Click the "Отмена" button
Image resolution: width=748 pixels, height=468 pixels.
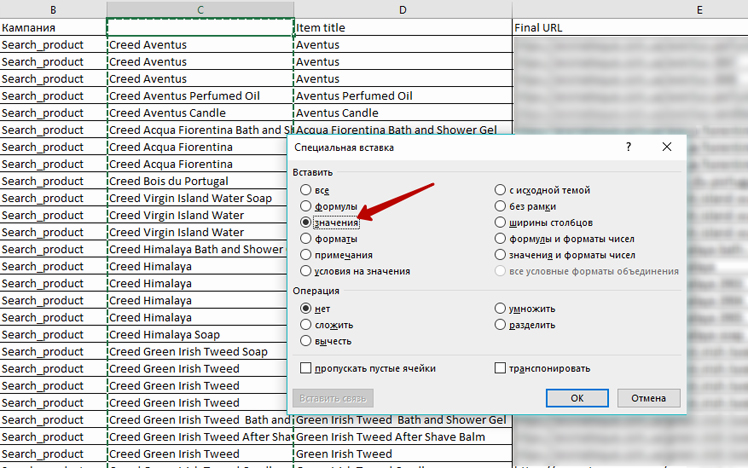coord(648,398)
